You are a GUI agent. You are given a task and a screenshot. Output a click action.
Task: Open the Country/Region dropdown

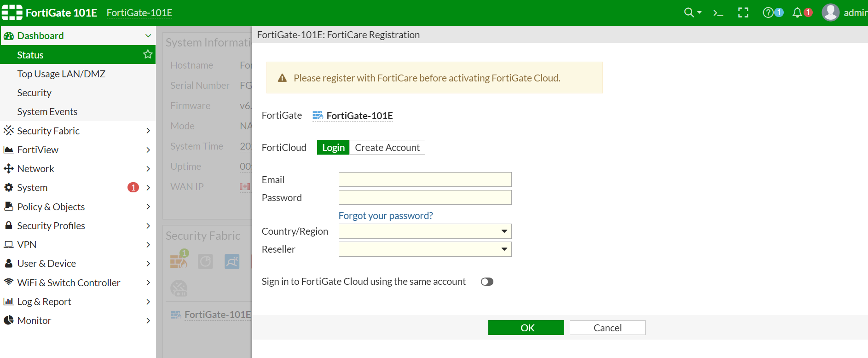(425, 231)
